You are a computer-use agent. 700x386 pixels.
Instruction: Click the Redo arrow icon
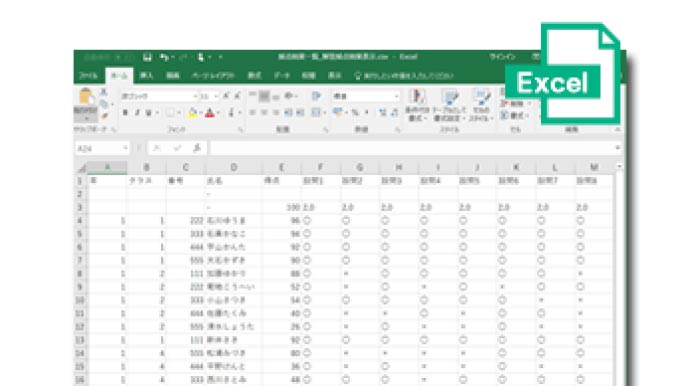(x=183, y=57)
